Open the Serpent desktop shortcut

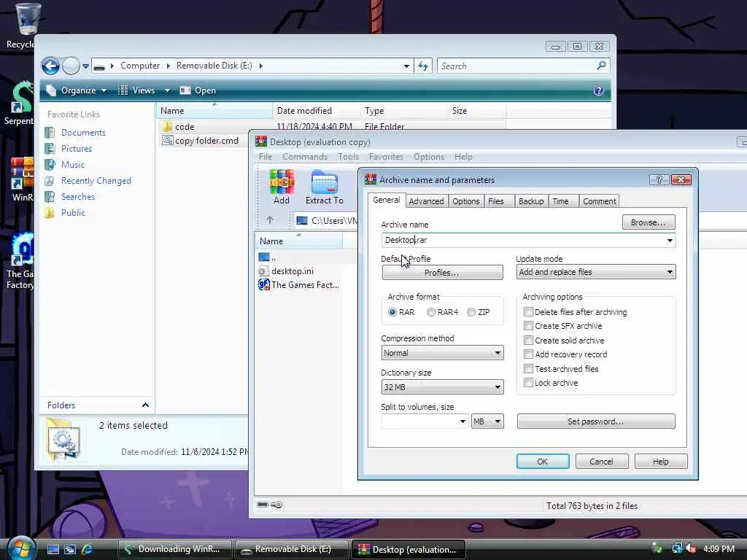click(19, 103)
